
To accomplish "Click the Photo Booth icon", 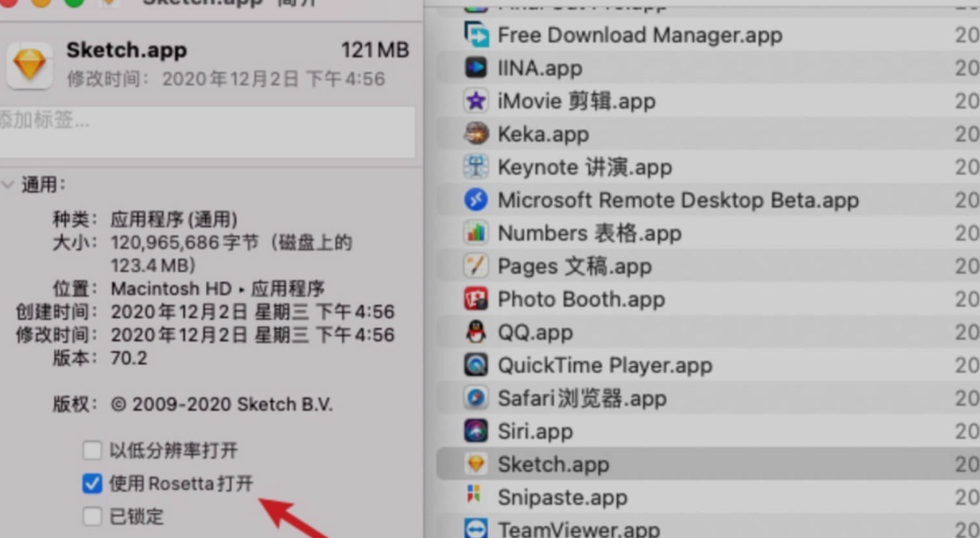I will click(x=476, y=299).
